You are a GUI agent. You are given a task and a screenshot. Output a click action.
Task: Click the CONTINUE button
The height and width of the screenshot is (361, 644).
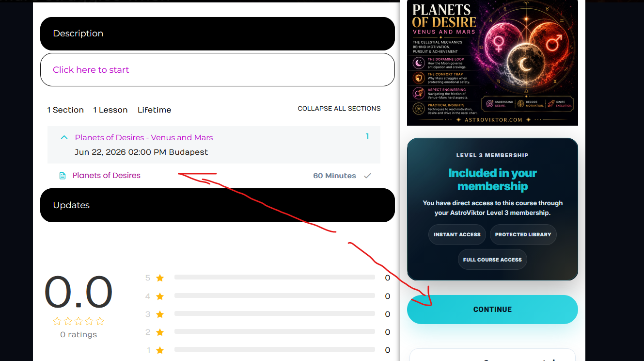tap(492, 310)
